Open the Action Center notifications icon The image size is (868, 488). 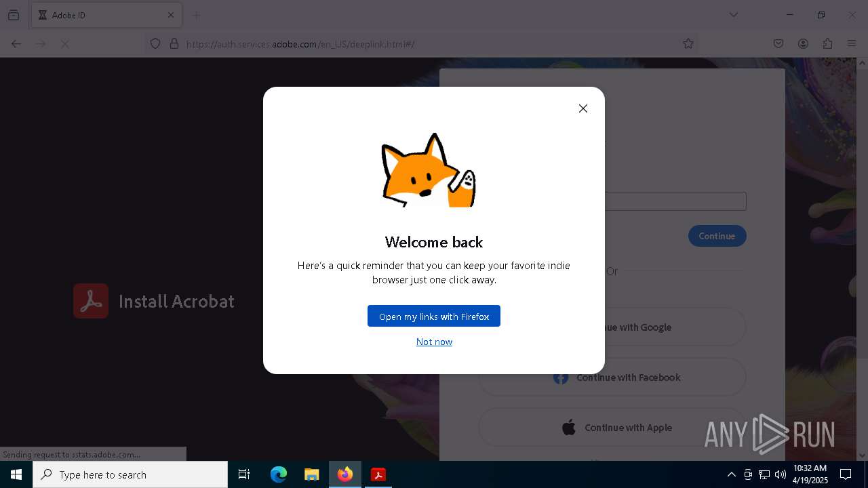pos(846,474)
